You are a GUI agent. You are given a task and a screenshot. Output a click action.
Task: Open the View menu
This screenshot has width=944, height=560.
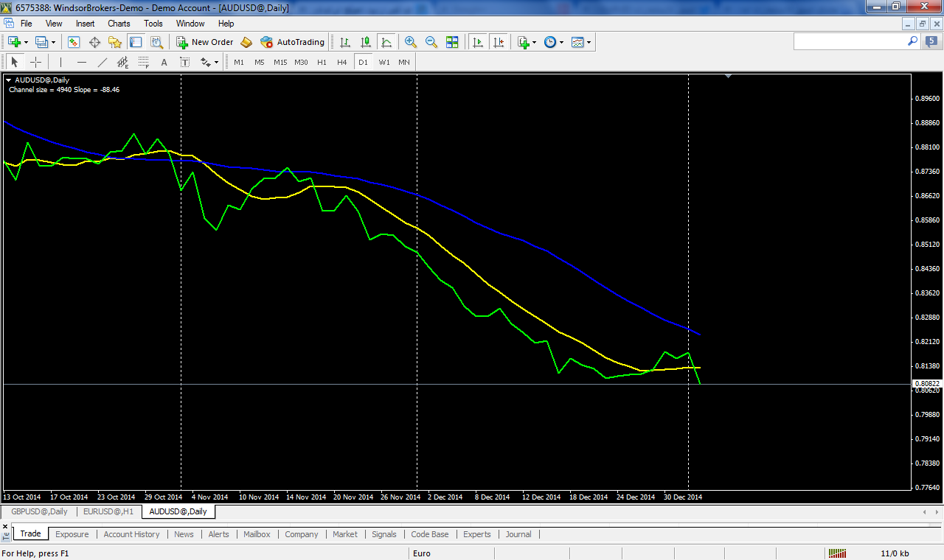(x=54, y=24)
